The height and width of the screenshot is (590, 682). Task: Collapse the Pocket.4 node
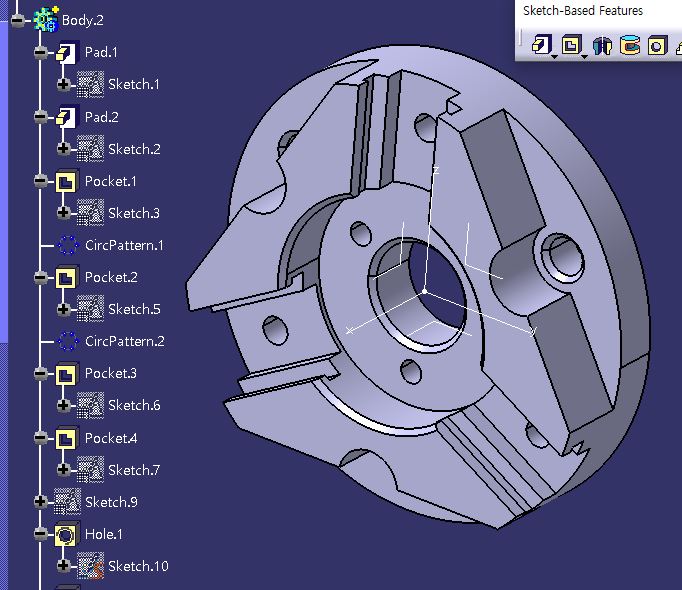coord(40,438)
